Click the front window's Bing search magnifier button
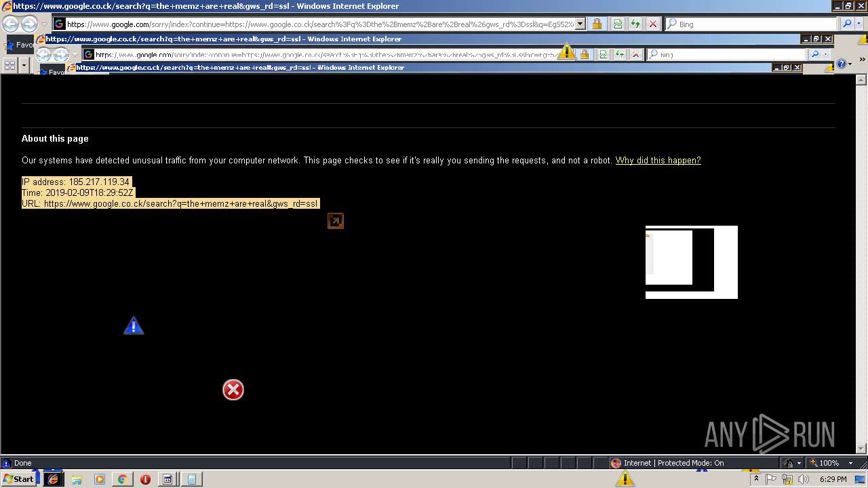 (846, 24)
